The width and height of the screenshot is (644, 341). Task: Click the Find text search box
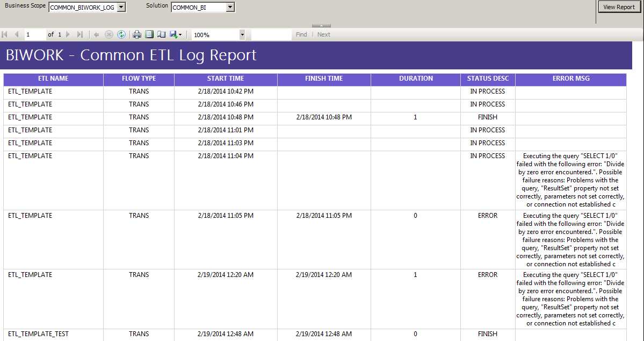click(271, 34)
